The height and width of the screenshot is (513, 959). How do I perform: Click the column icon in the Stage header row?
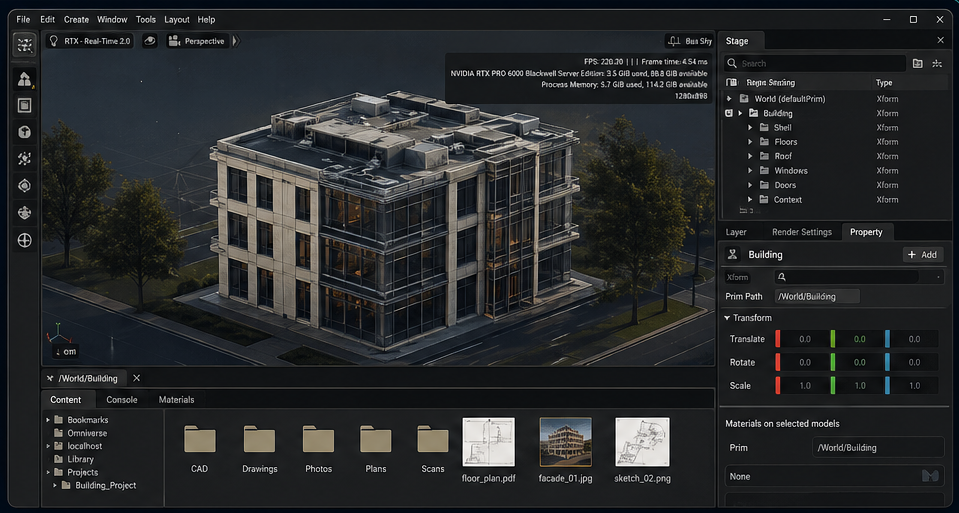coord(731,83)
